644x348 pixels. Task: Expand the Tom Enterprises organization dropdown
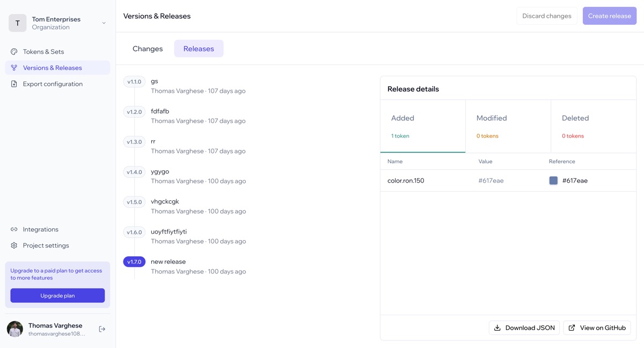point(104,23)
